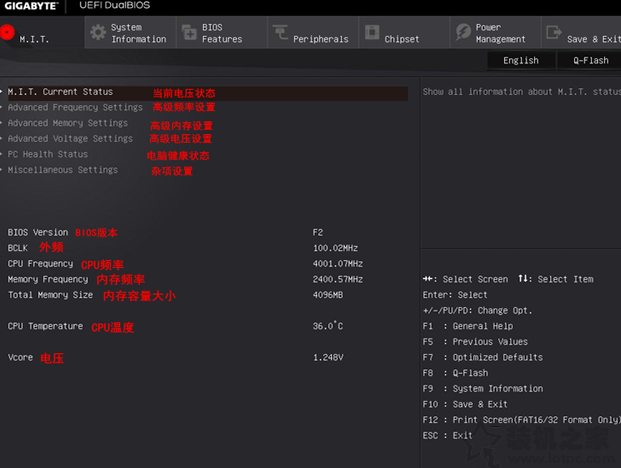Image resolution: width=621 pixels, height=468 pixels.
Task: Click the Chipset tab icon
Action: coord(372,33)
